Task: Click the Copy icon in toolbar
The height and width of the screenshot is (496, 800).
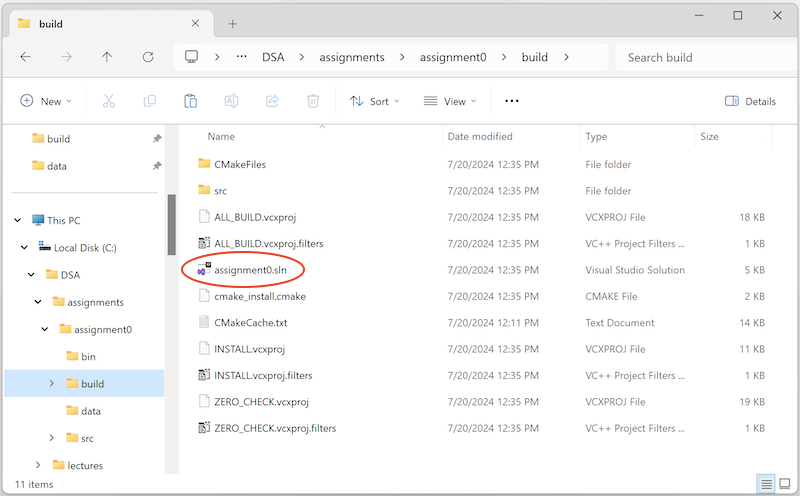Action: [150, 101]
